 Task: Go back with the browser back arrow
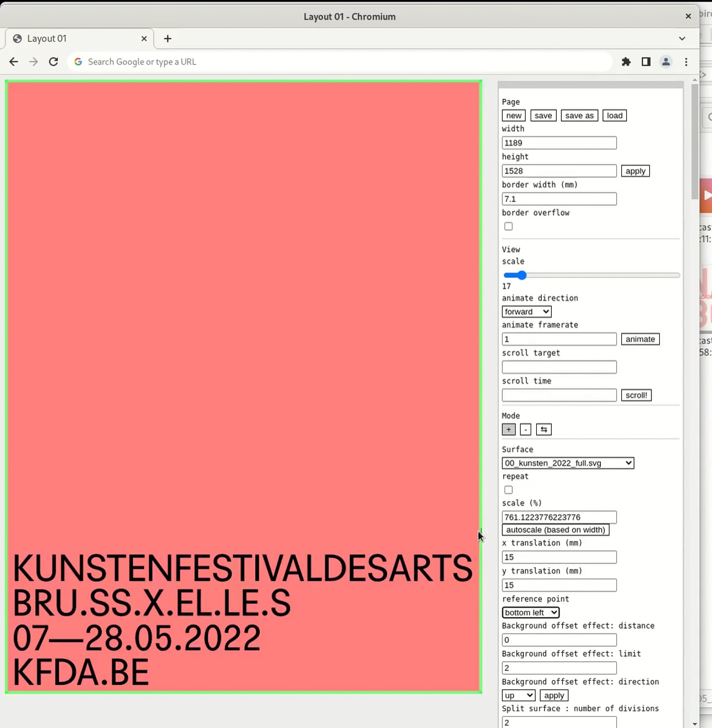14,62
